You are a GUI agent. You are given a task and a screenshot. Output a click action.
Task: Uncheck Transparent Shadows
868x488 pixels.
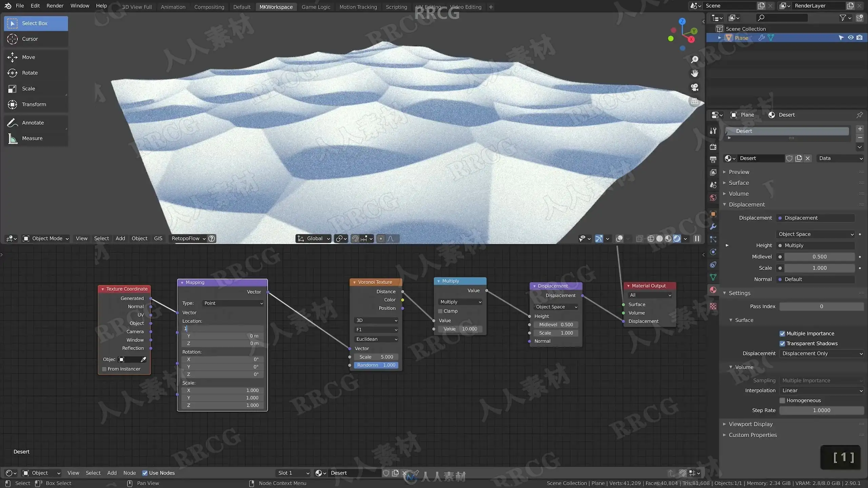coord(782,343)
